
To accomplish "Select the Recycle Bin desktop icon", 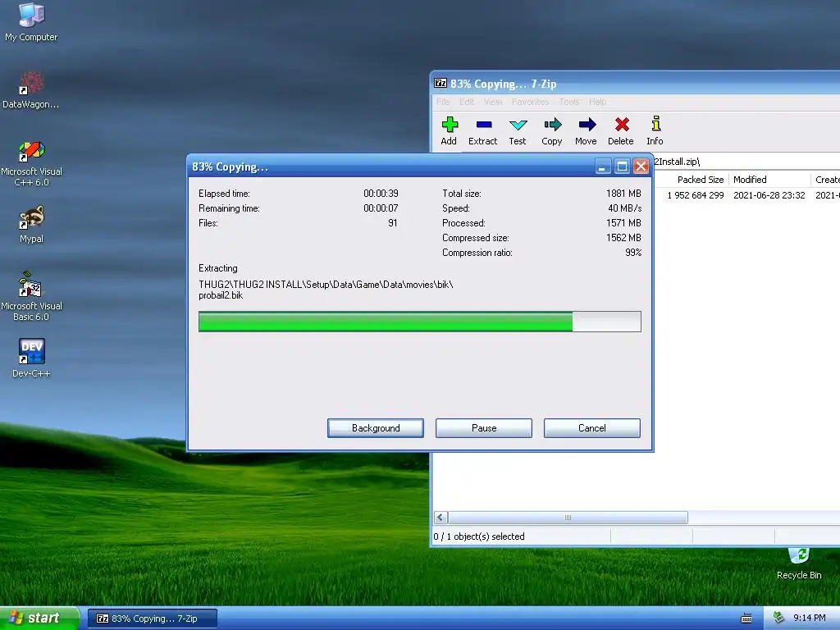I will 799,564.
